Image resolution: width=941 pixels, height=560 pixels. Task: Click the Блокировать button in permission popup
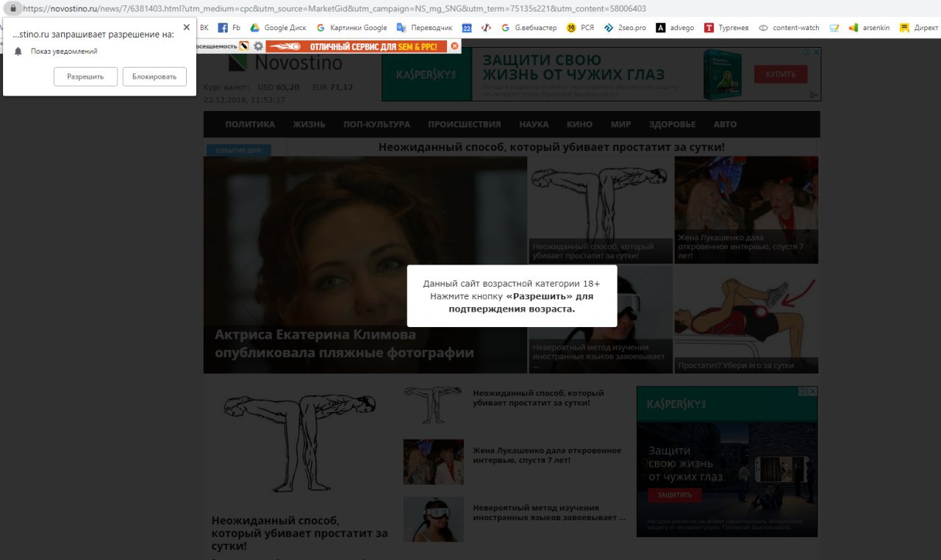[x=154, y=76]
